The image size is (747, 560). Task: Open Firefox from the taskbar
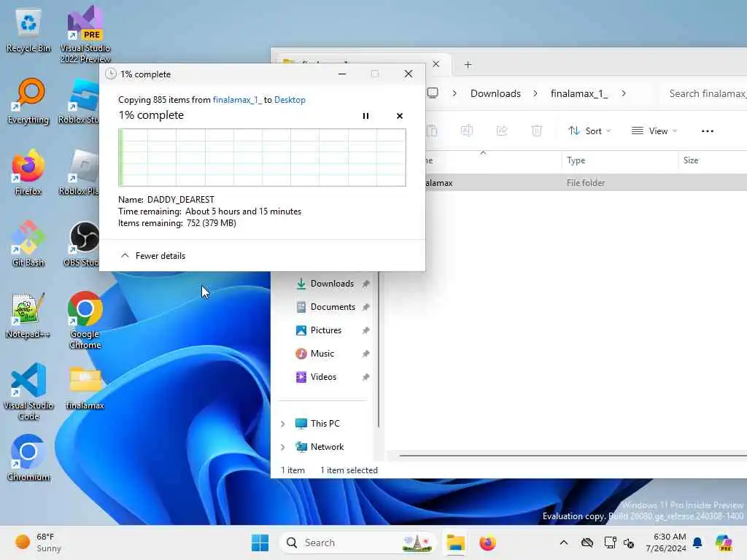(487, 542)
